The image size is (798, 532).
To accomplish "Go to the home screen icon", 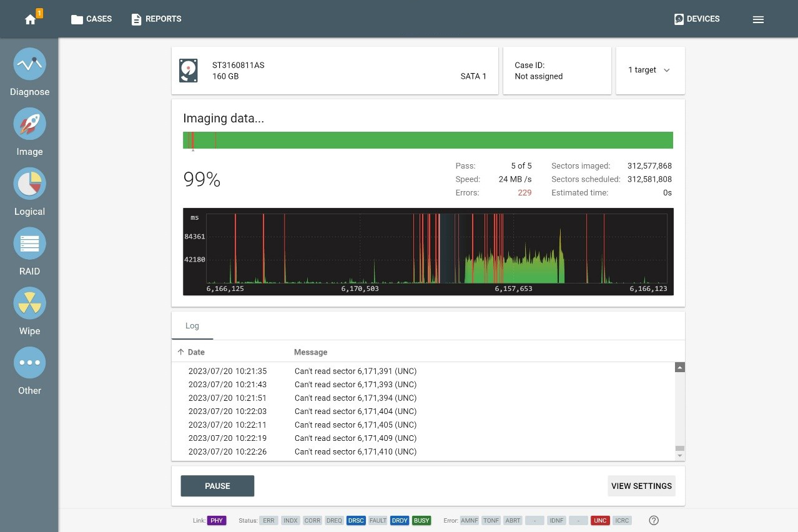I will pos(30,19).
